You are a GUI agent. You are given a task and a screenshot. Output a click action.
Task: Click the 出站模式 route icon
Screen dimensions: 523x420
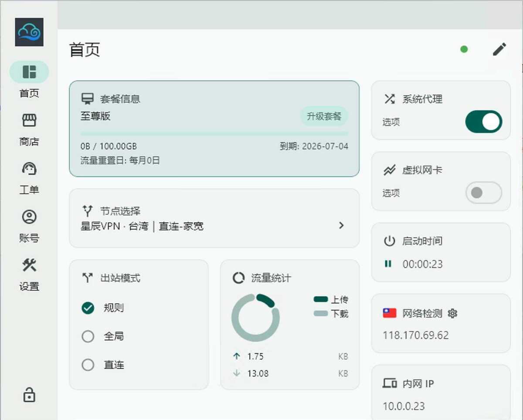pos(88,278)
